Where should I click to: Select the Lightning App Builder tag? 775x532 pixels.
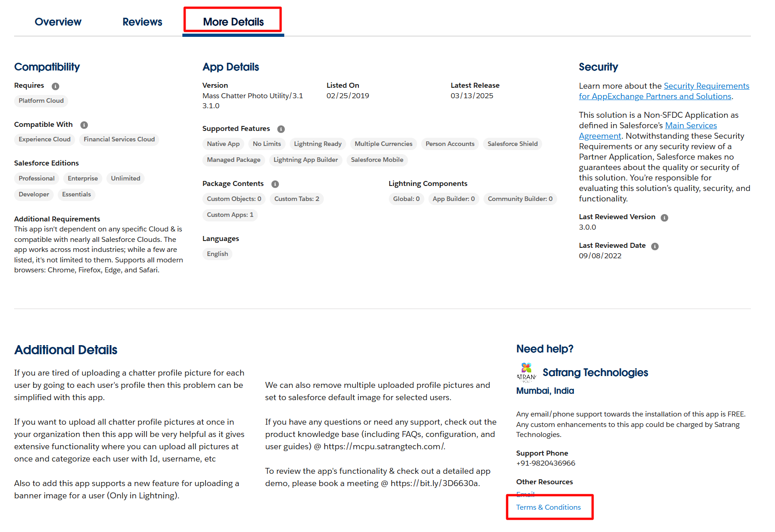point(306,160)
